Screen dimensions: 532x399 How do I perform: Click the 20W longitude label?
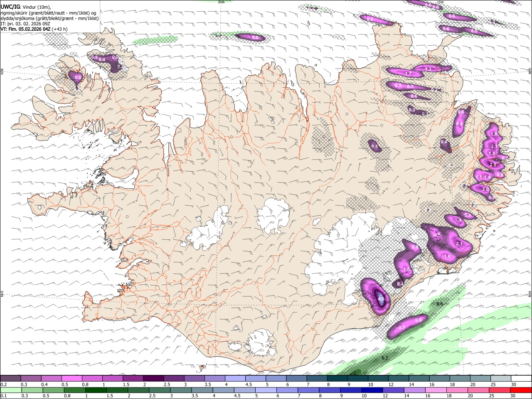[x=221, y=2]
